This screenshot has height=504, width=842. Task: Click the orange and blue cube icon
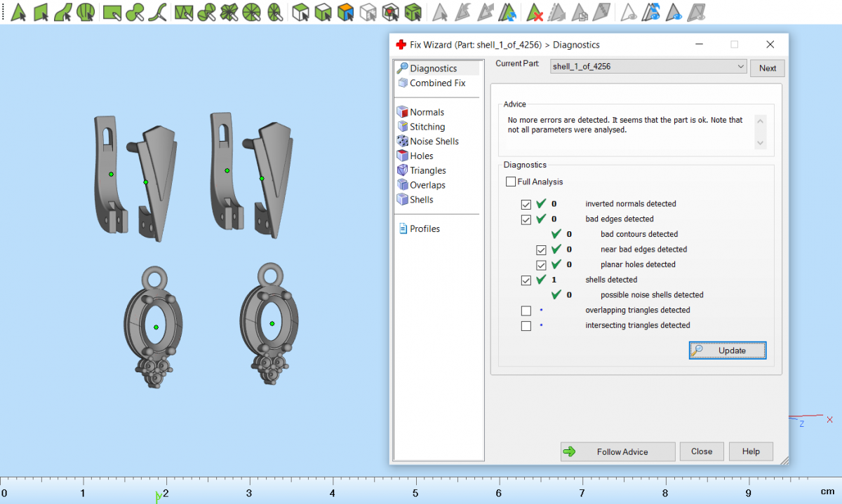(345, 12)
